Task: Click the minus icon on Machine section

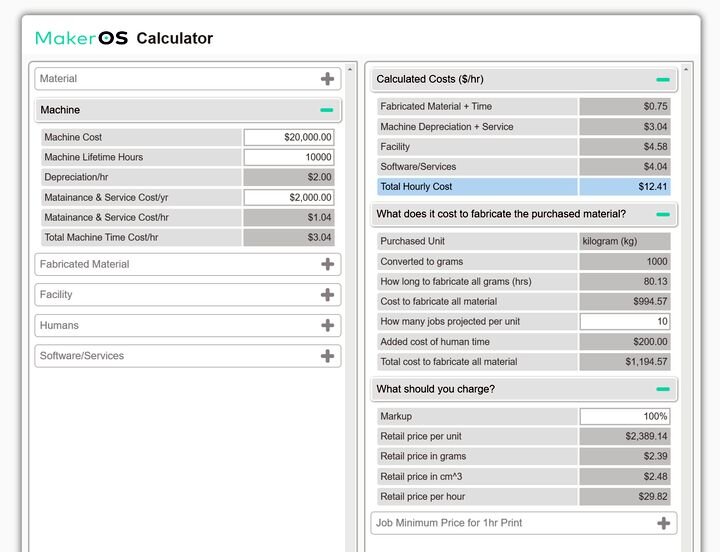Action: click(327, 110)
